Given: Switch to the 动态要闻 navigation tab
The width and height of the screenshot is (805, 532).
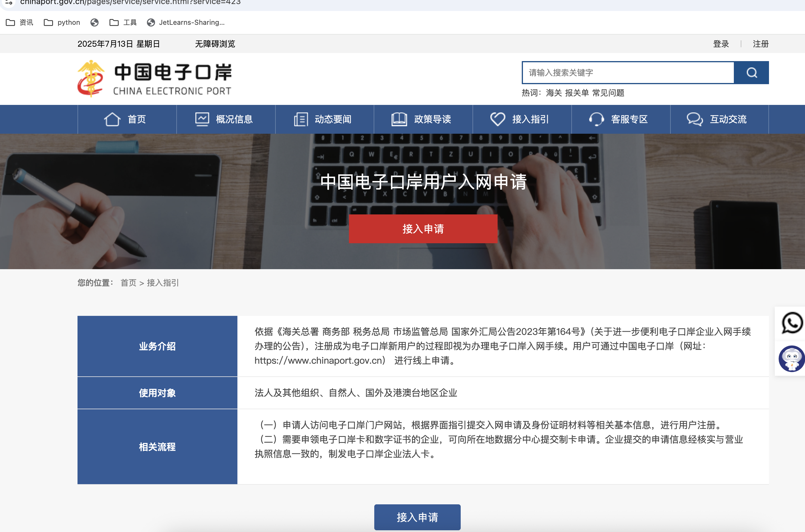Looking at the screenshot, I should pyautogui.click(x=333, y=119).
